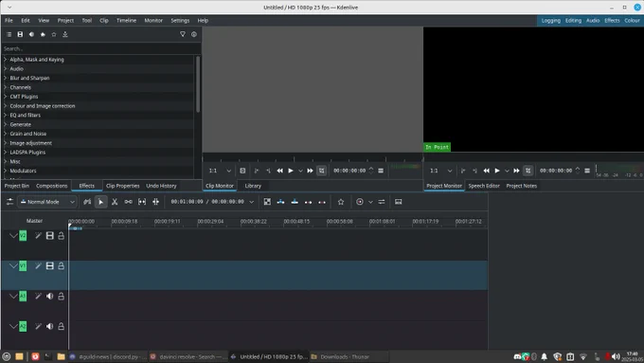
Task: Switch to the Colour workspace layout
Action: [632, 20]
